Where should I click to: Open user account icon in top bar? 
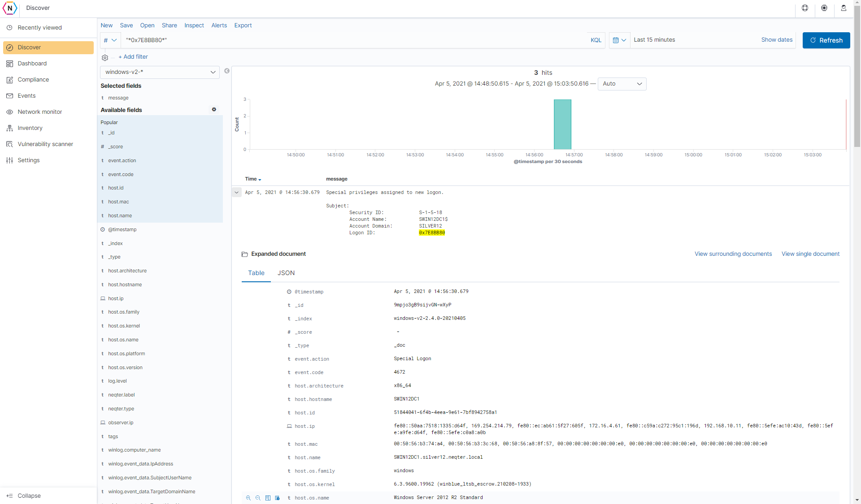click(844, 8)
